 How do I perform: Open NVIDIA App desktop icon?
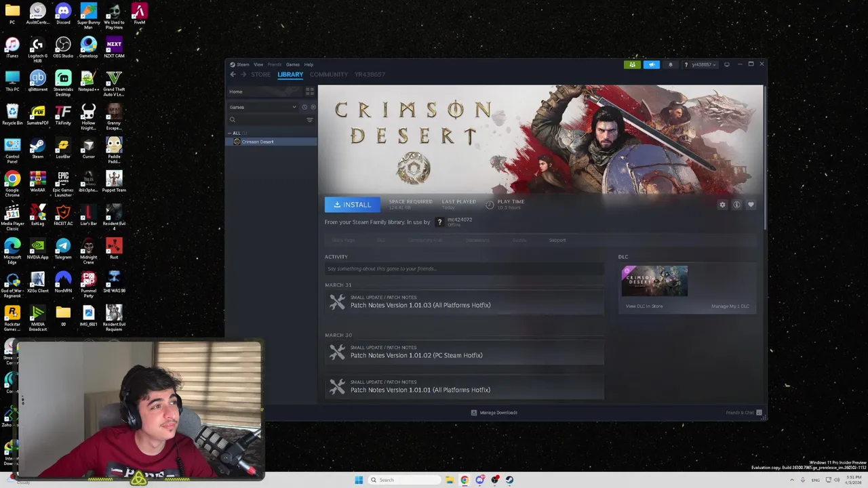pos(37,249)
